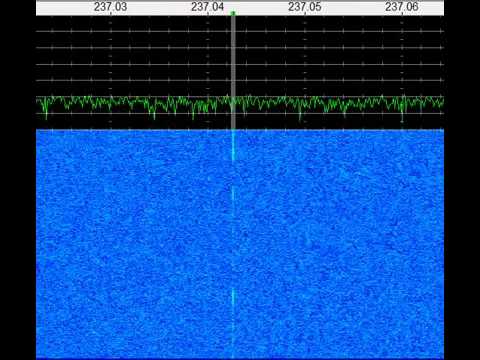480x360 pixels.
Task: Click the 237.04 frequency scale label
Action: 207,6
